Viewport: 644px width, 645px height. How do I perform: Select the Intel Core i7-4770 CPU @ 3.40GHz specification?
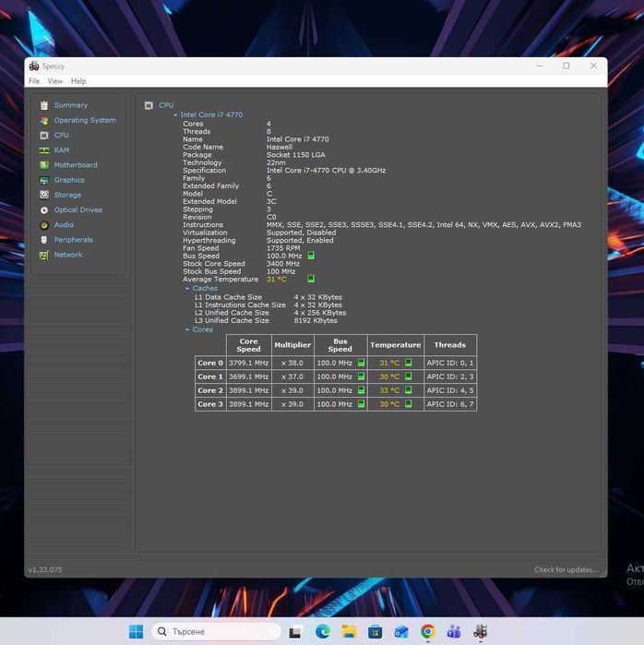(326, 171)
